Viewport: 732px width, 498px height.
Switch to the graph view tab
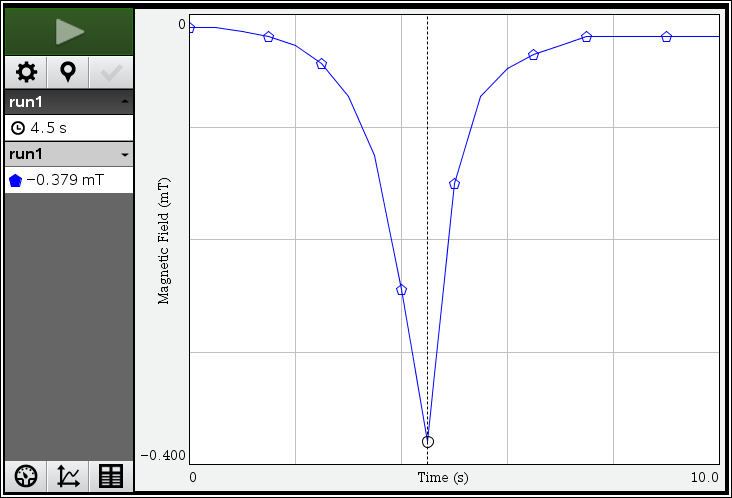pyautogui.click(x=69, y=477)
